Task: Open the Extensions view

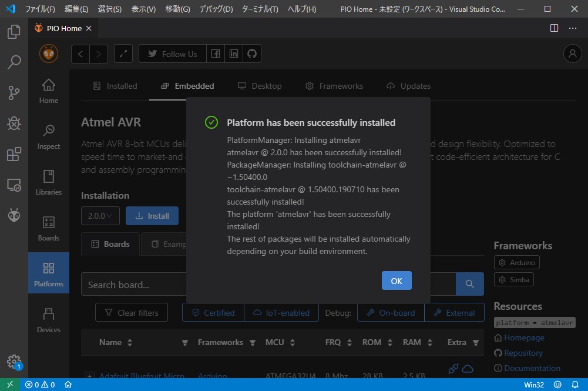Action: coord(14,154)
